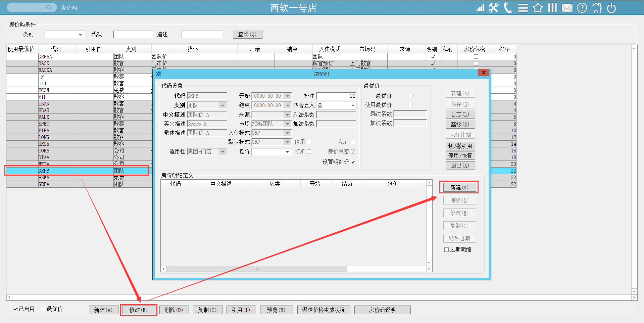Toggle the 已启用 checkbox
This screenshot has width=644, height=323.
pos(15,309)
